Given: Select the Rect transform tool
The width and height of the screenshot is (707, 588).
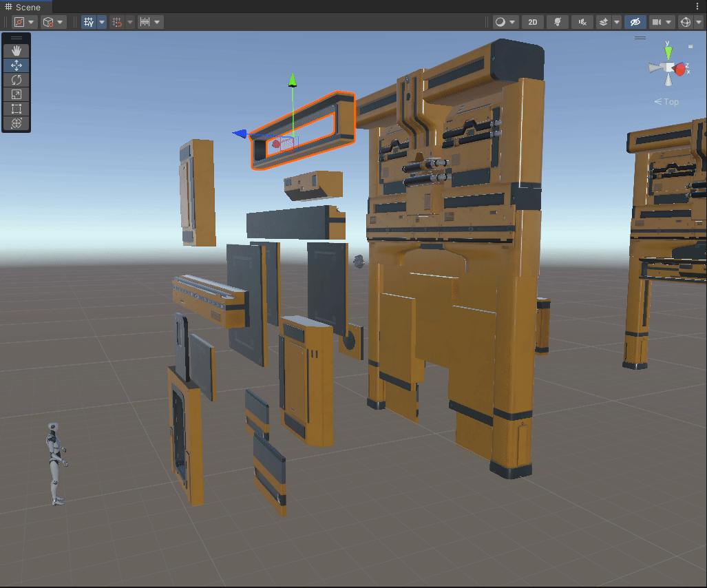Looking at the screenshot, I should (15, 109).
